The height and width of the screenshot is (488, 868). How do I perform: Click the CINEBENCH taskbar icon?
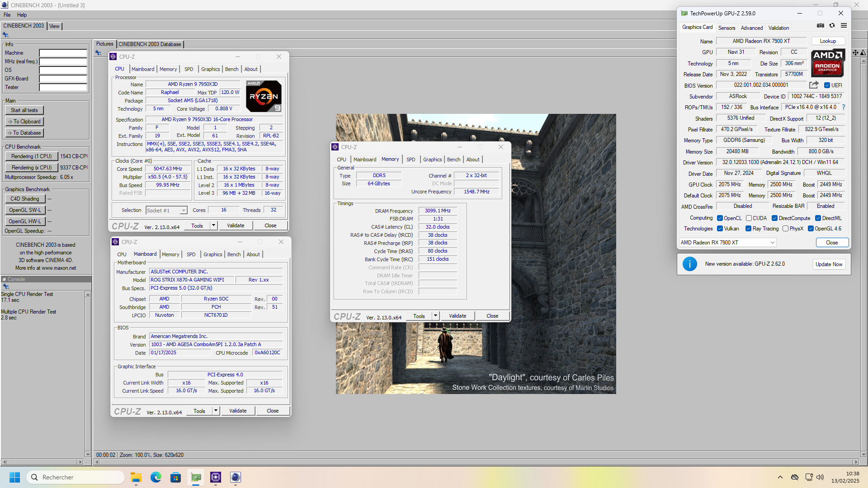click(x=236, y=477)
